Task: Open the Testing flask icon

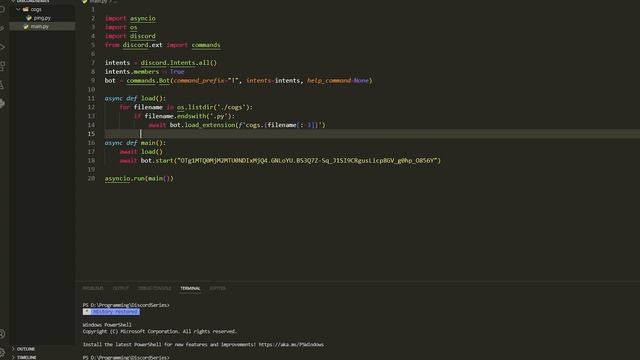Action: [2, 85]
